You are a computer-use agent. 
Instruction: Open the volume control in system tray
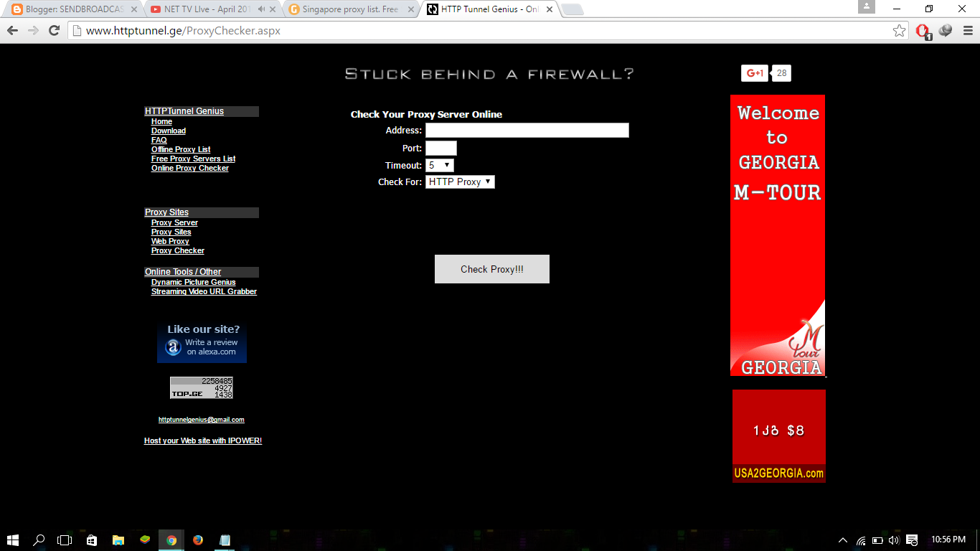[894, 540]
